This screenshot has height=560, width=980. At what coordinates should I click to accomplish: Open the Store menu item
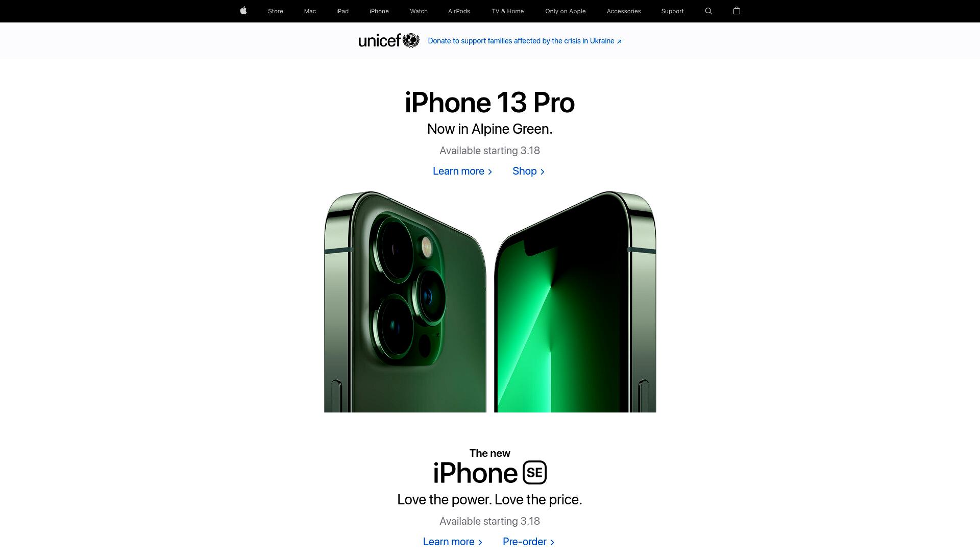click(x=276, y=11)
